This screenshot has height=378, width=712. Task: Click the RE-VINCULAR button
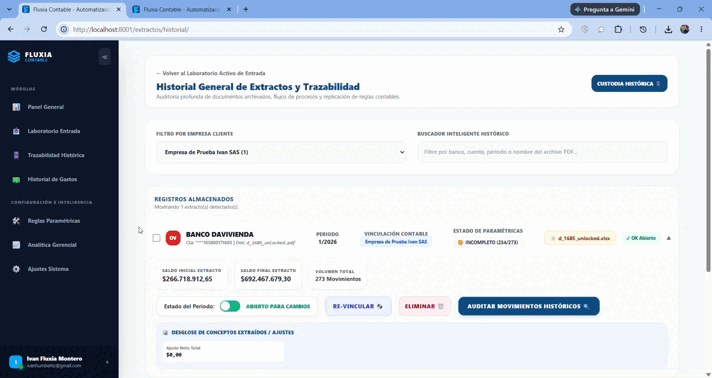coord(358,306)
